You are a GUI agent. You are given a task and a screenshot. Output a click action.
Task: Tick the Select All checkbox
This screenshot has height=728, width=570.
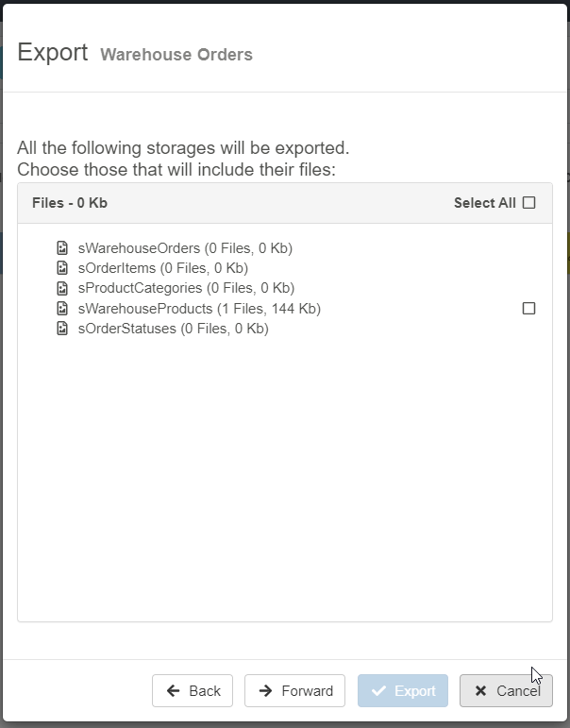click(x=528, y=203)
